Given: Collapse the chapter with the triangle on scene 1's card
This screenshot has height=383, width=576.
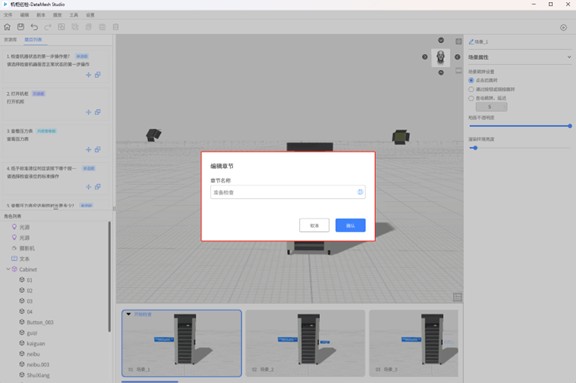Looking at the screenshot, I should tap(129, 314).
